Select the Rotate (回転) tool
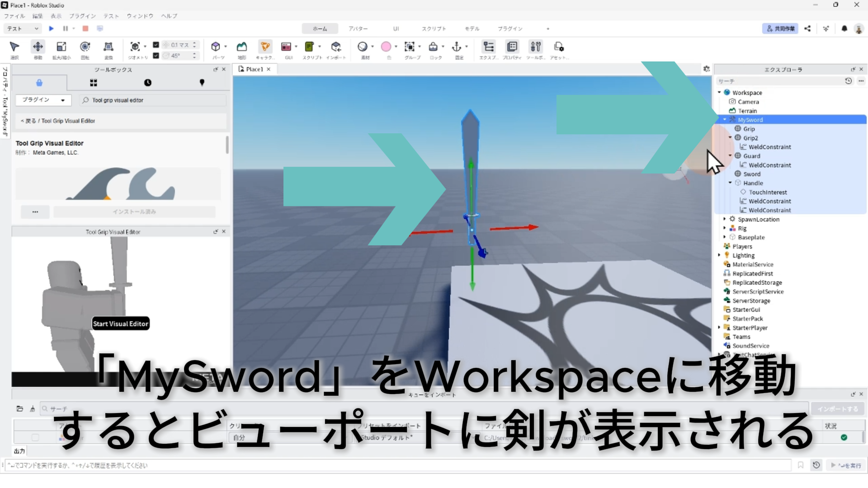This screenshot has width=868, height=488. [85, 47]
